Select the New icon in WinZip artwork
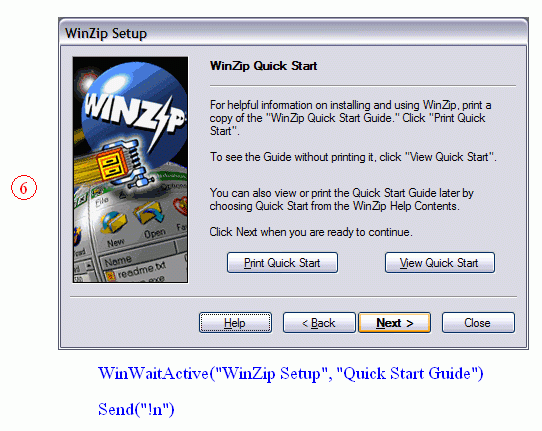 coord(113,230)
